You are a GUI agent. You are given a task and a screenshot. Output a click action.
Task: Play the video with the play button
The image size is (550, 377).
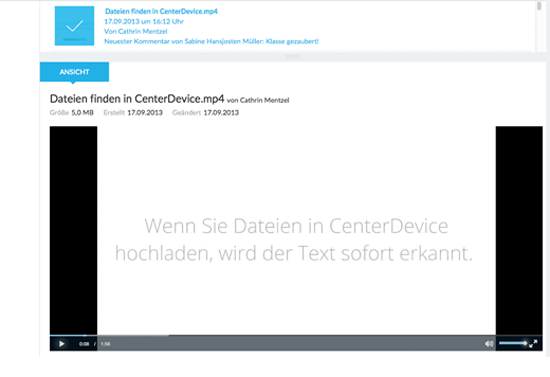point(62,344)
